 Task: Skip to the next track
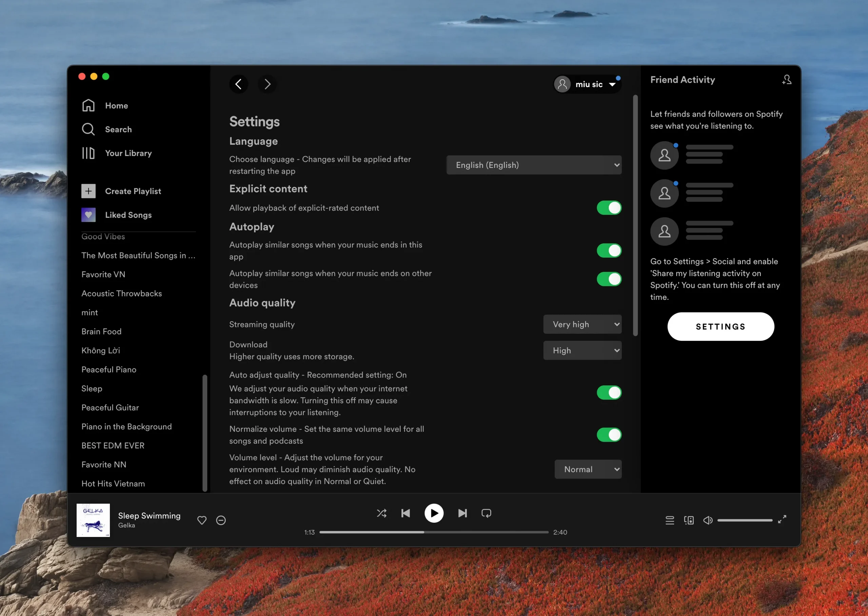(x=462, y=513)
